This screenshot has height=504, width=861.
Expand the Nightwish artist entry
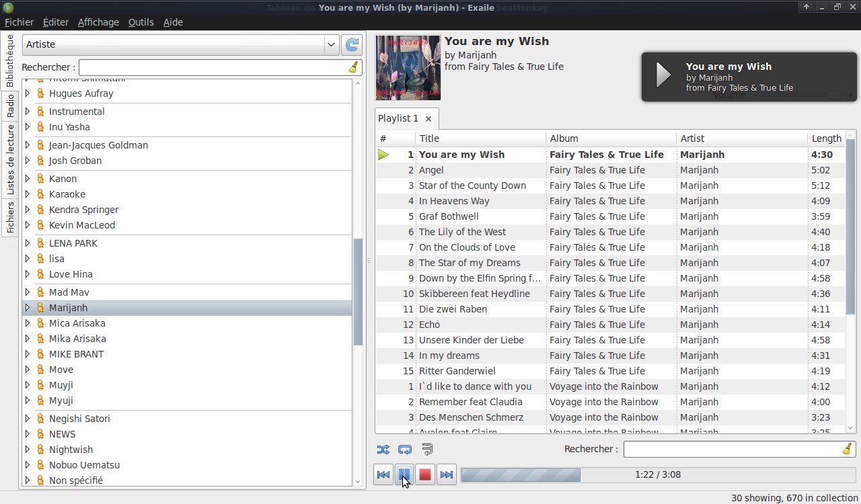click(27, 449)
